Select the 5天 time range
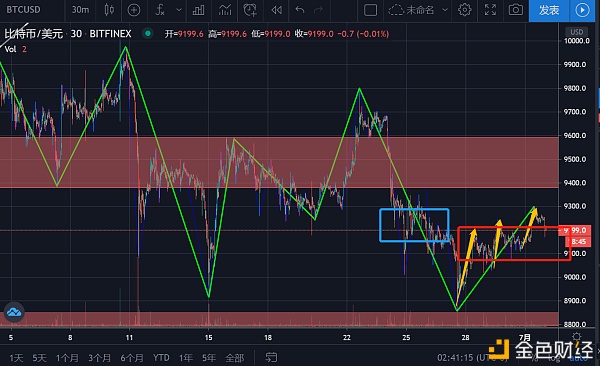600x366 pixels. (x=39, y=358)
